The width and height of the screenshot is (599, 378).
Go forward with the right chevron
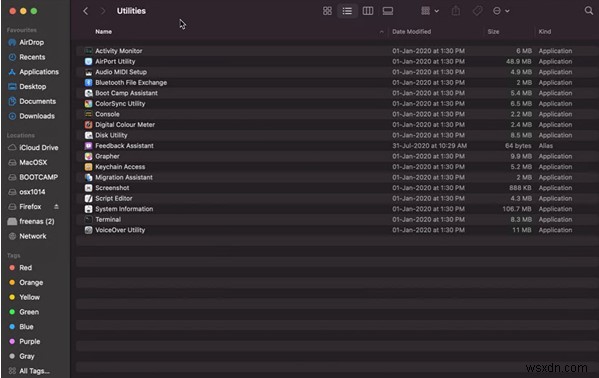[x=102, y=11]
